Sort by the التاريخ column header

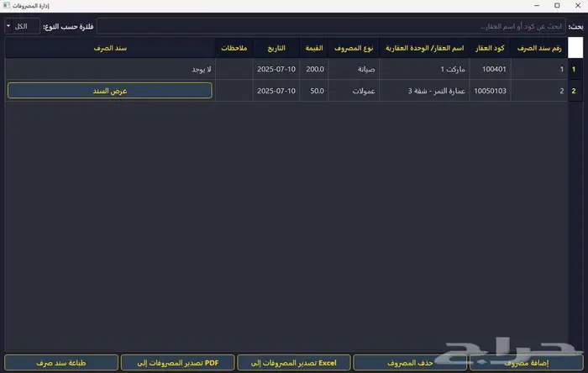point(277,49)
